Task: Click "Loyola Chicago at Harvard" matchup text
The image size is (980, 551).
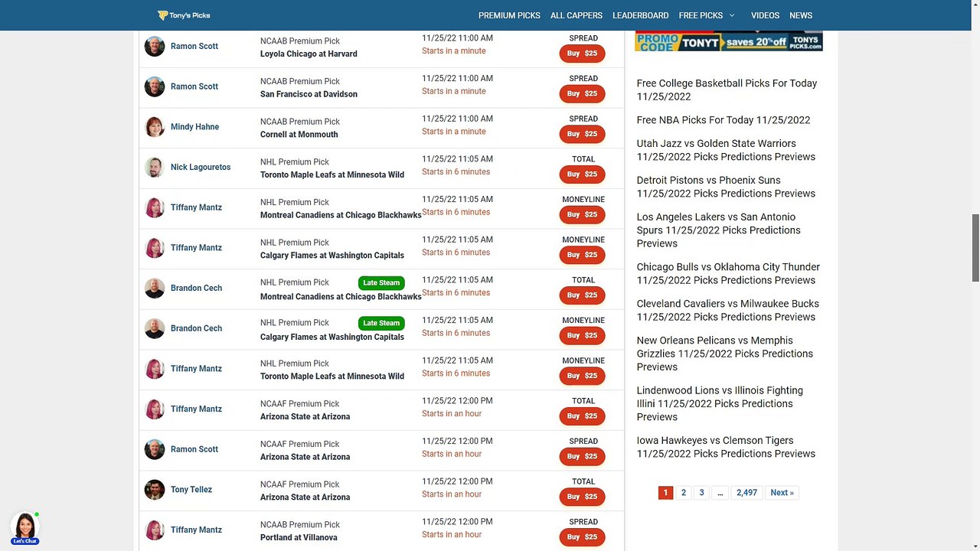Action: point(309,54)
